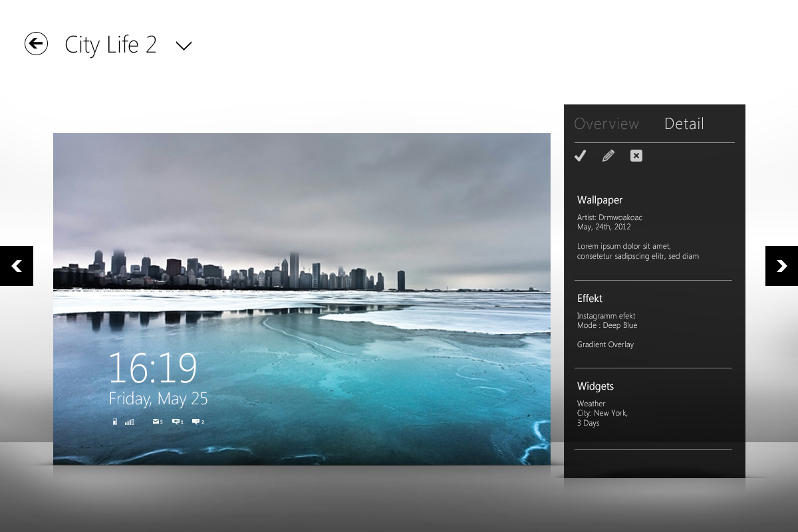Click the Effekt section heading

[x=590, y=298]
